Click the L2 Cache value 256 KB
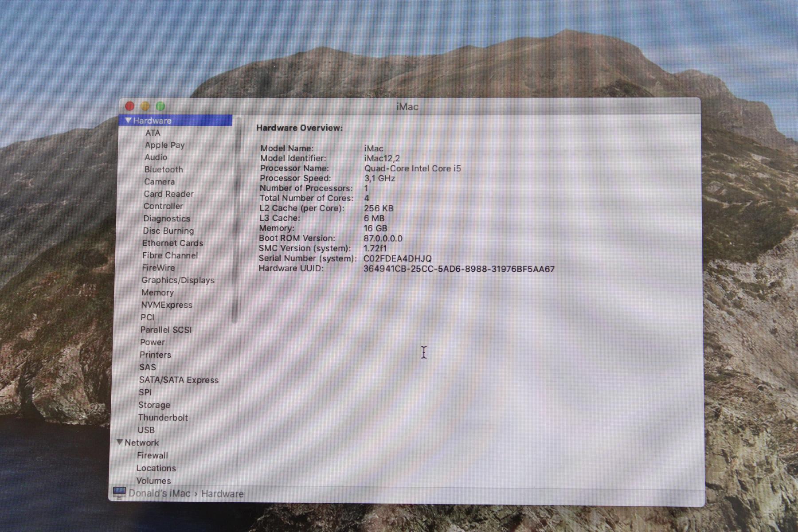 (x=379, y=208)
